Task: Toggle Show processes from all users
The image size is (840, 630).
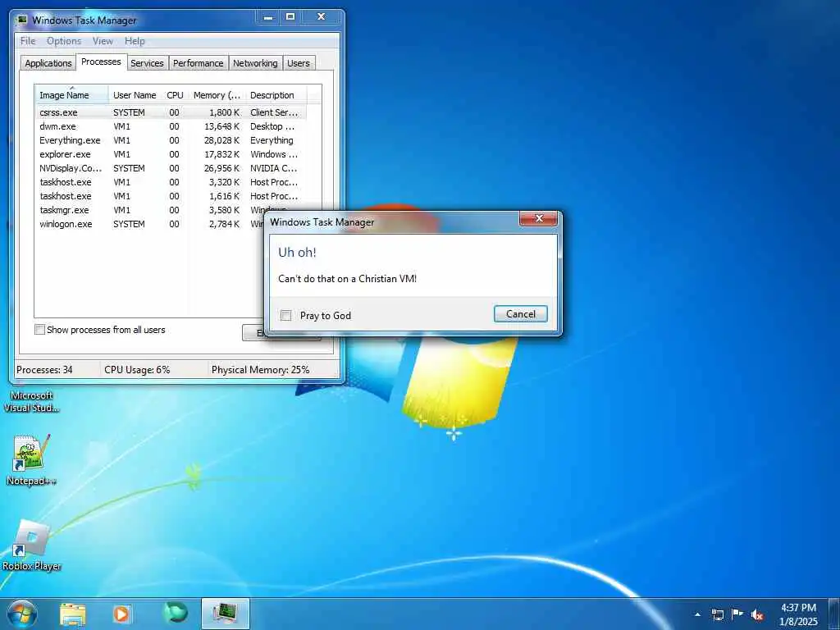Action: click(39, 330)
